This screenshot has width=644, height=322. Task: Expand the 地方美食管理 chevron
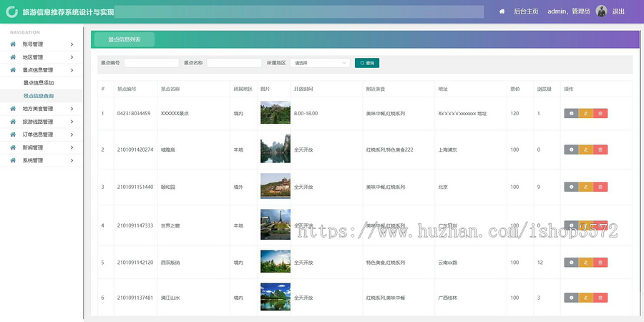72,109
